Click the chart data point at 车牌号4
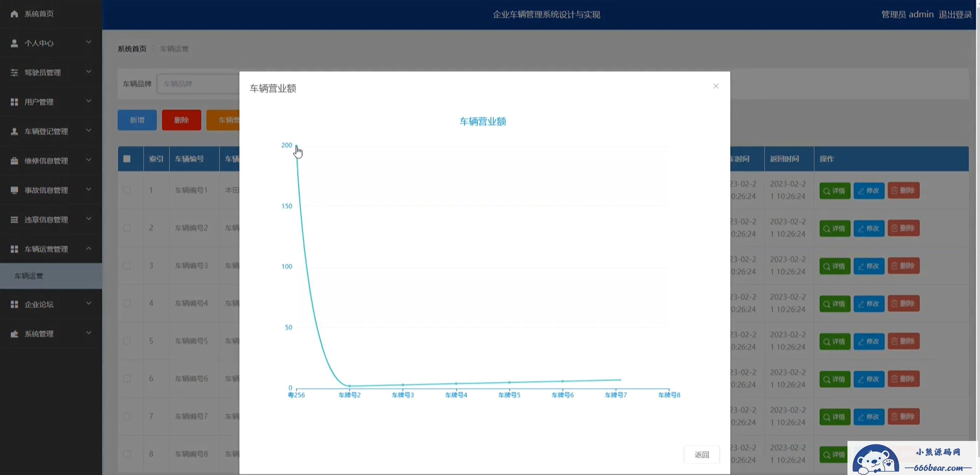 coord(456,383)
